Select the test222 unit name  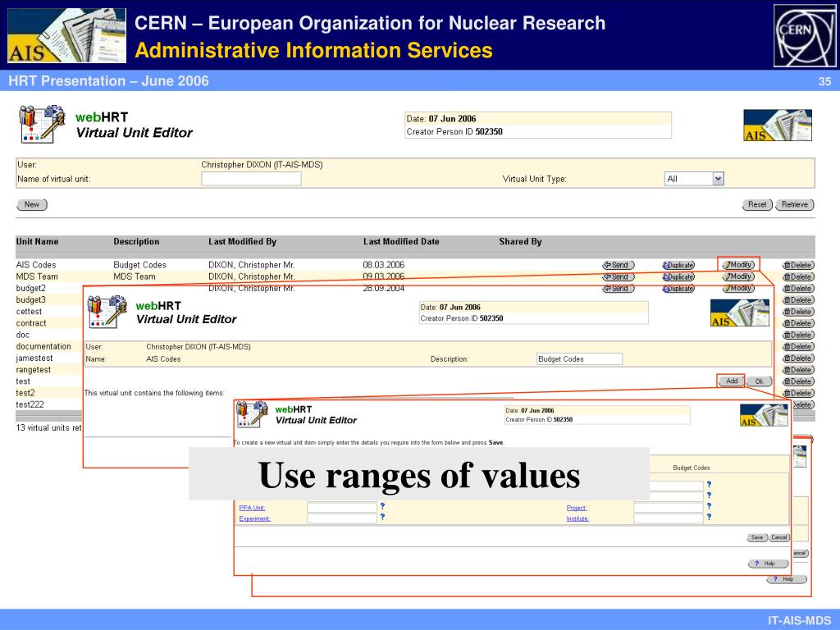coord(30,404)
